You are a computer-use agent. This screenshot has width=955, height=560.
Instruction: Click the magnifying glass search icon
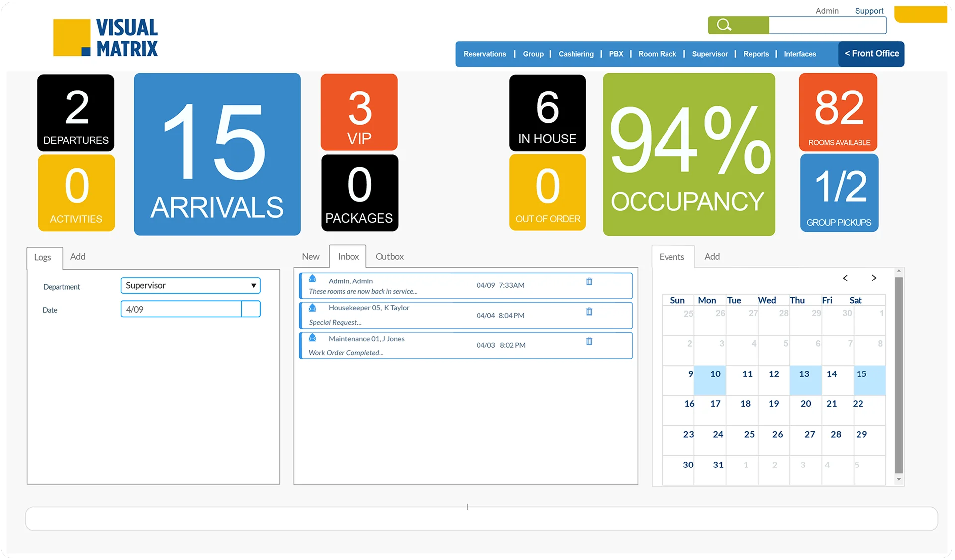pos(724,25)
